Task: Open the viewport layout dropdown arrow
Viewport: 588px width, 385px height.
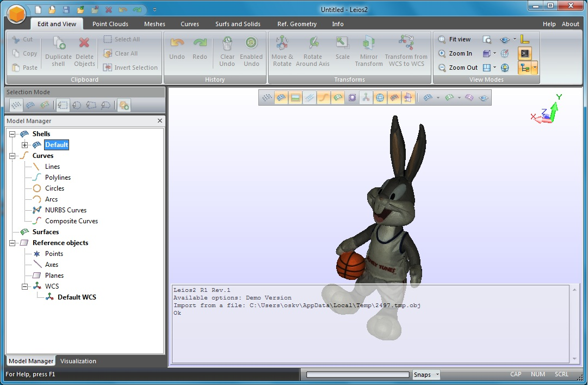Action: coord(494,68)
